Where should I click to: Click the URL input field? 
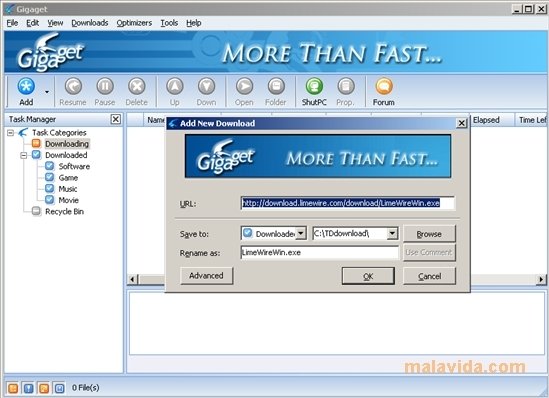click(348, 203)
